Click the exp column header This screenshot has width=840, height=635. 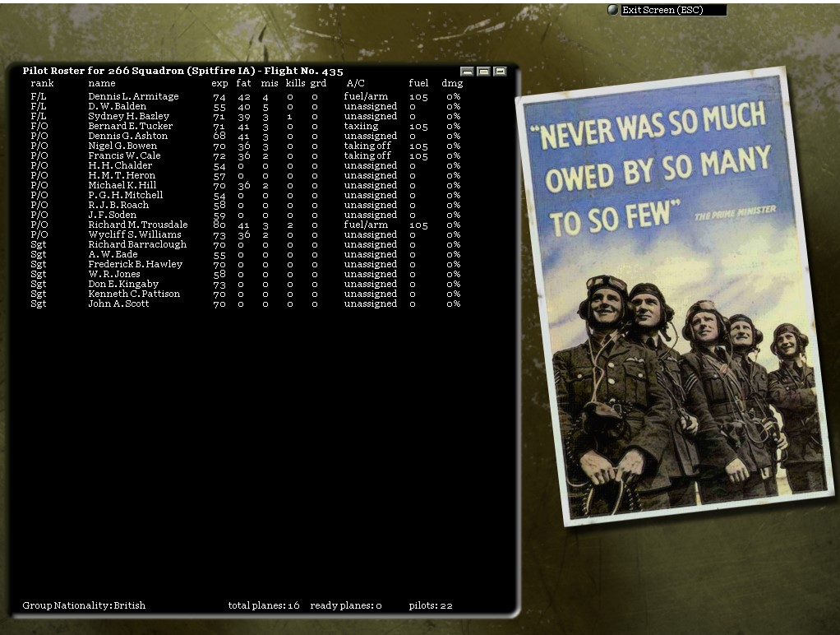tap(219, 84)
